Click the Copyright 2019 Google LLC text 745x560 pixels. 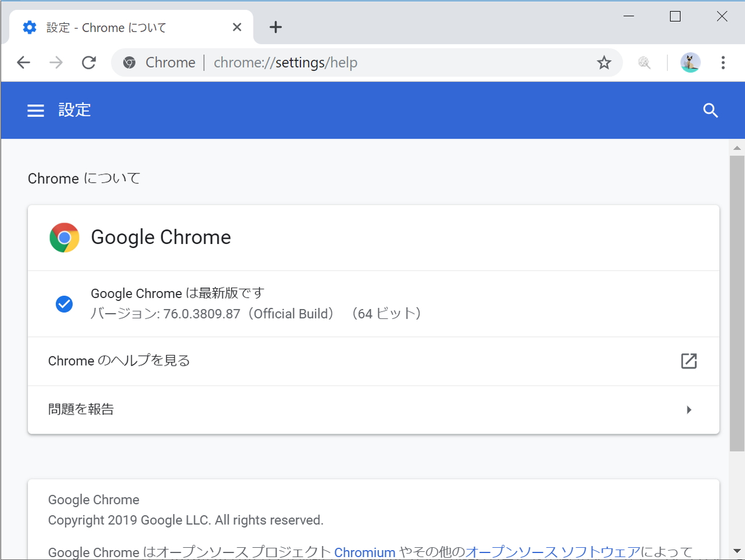[x=186, y=520]
